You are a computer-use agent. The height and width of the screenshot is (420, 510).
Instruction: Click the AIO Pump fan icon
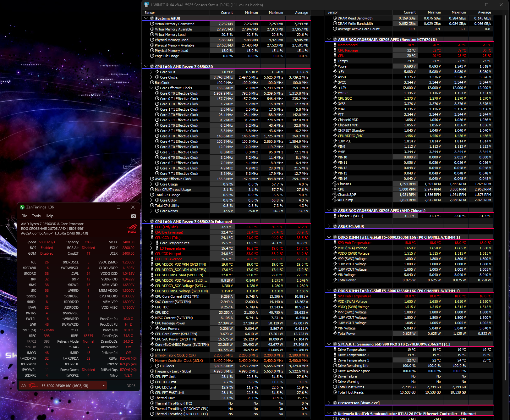pos(335,200)
